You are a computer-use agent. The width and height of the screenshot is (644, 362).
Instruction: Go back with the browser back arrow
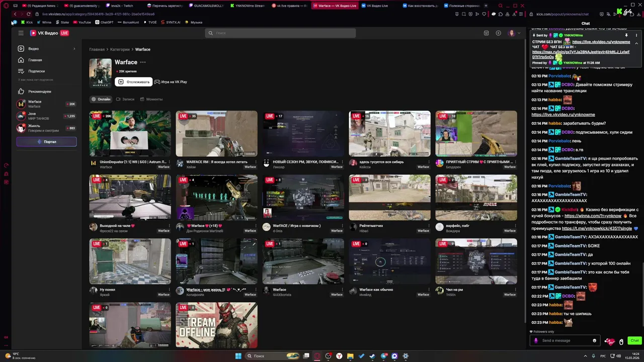[16, 14]
